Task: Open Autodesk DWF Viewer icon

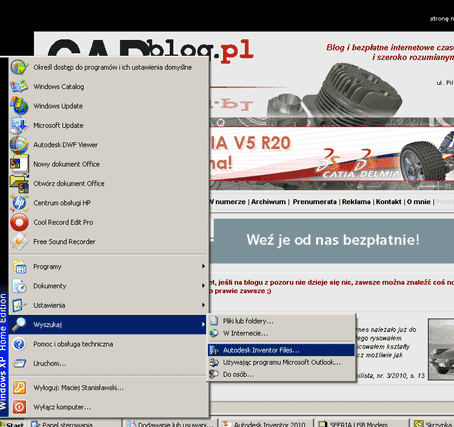Action: 19,145
